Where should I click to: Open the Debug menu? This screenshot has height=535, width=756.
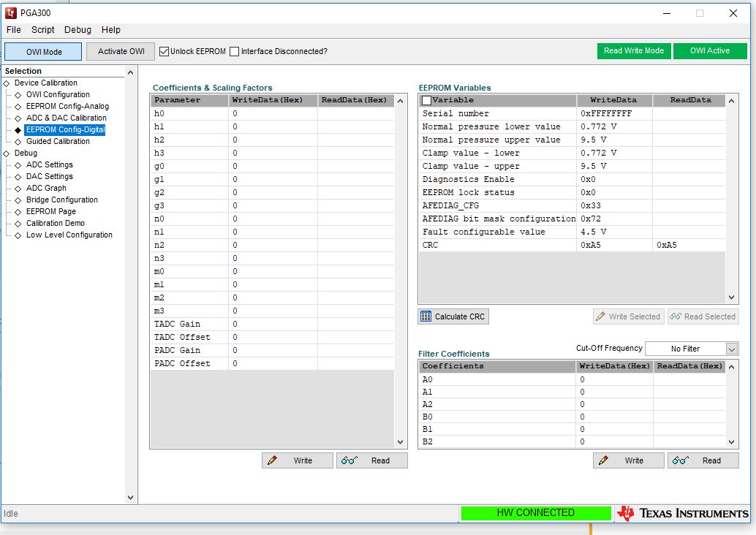78,30
